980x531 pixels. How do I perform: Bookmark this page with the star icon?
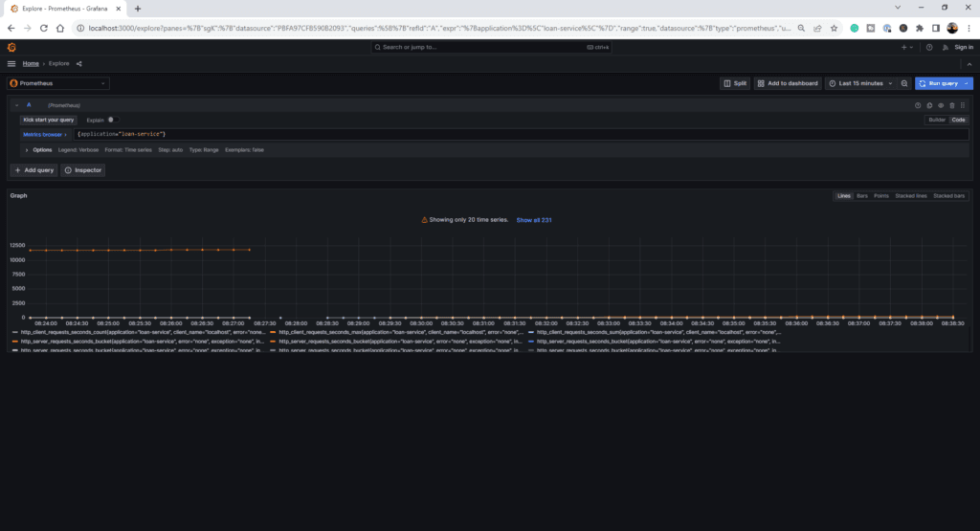coord(834,28)
